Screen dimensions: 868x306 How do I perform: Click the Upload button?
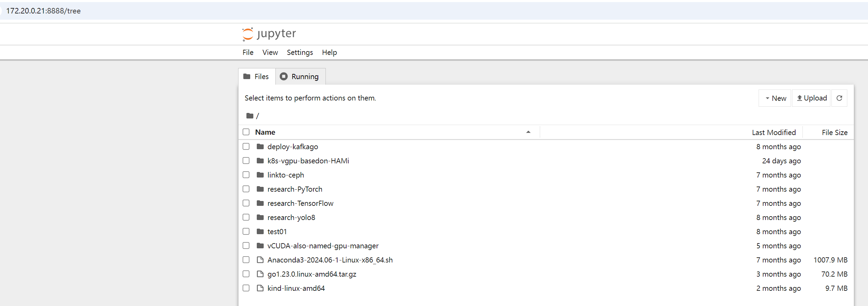(811, 98)
